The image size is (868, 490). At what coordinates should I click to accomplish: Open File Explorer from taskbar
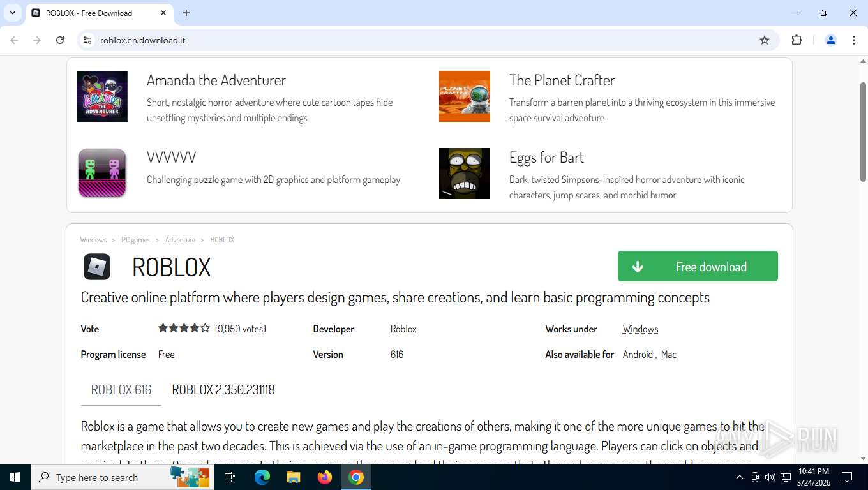coord(294,477)
